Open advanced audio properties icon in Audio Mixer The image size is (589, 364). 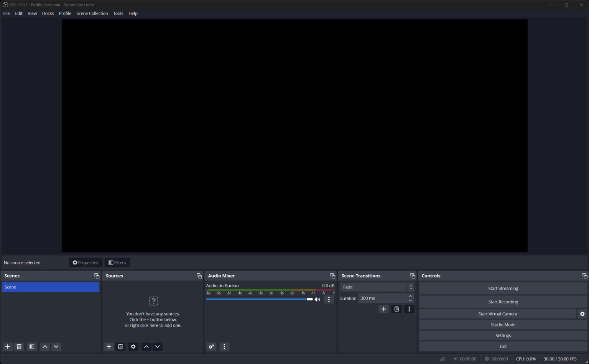tap(211, 346)
